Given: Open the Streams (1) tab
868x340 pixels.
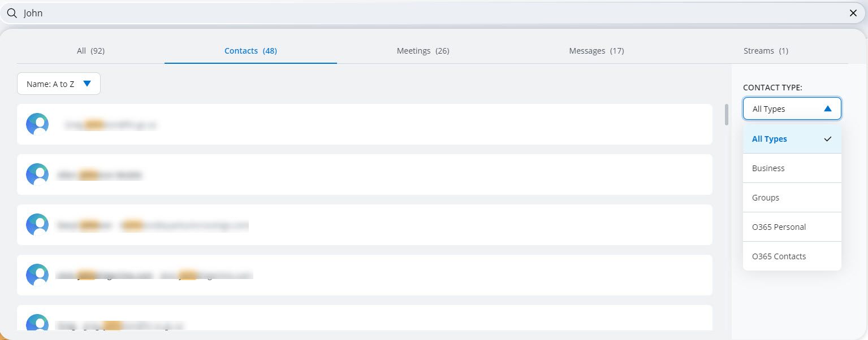Looking at the screenshot, I should 766,51.
